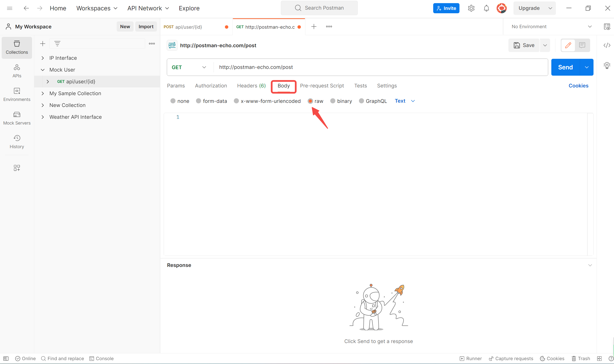Open the Runner in status bar

[470, 358]
